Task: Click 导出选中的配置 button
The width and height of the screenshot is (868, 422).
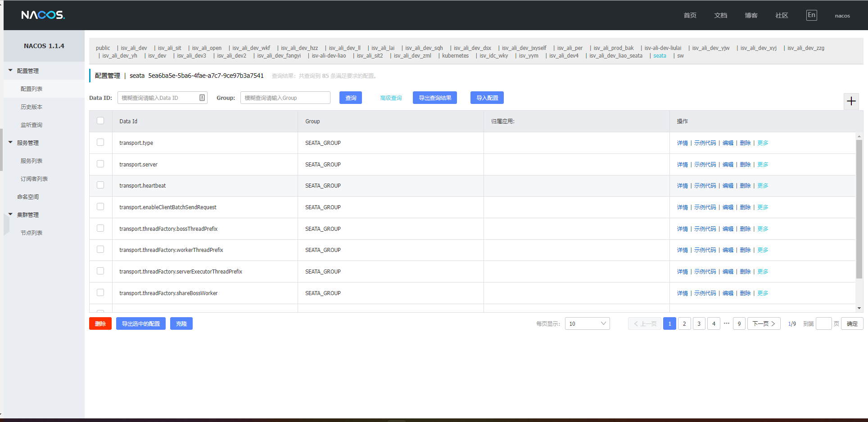Action: pyautogui.click(x=141, y=323)
